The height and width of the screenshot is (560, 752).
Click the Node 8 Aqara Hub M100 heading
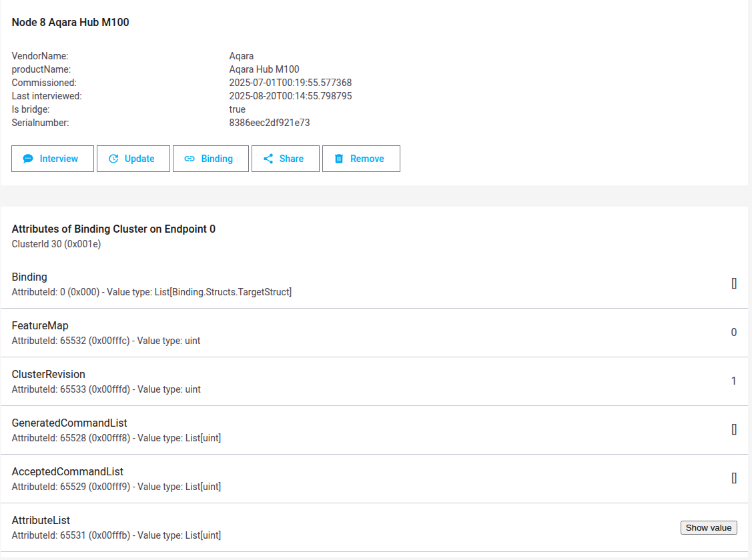pos(71,22)
